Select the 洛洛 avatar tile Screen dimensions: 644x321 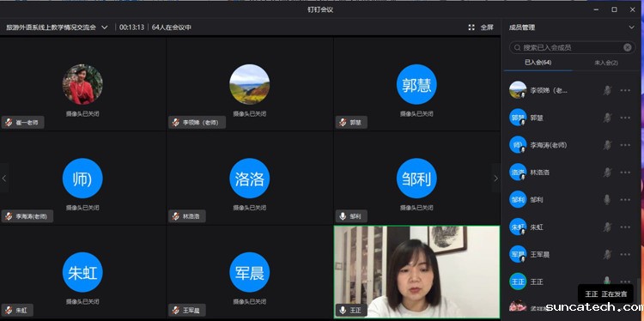pos(250,179)
